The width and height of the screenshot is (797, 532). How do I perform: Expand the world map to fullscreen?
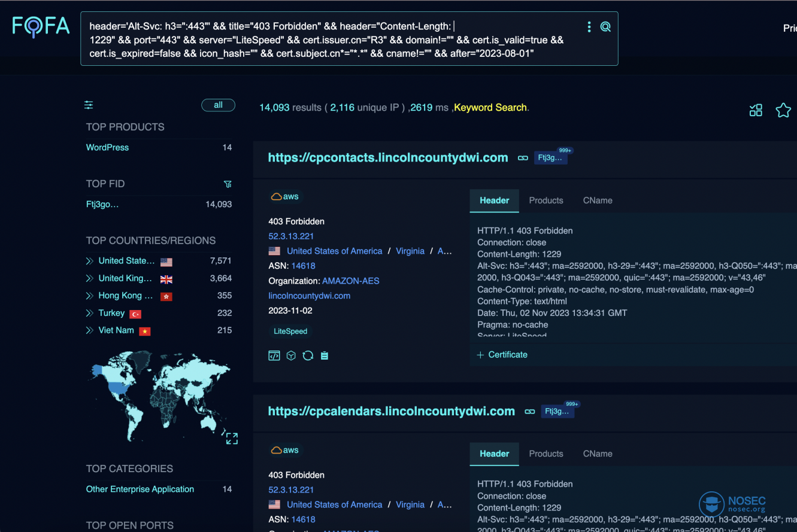click(x=232, y=439)
